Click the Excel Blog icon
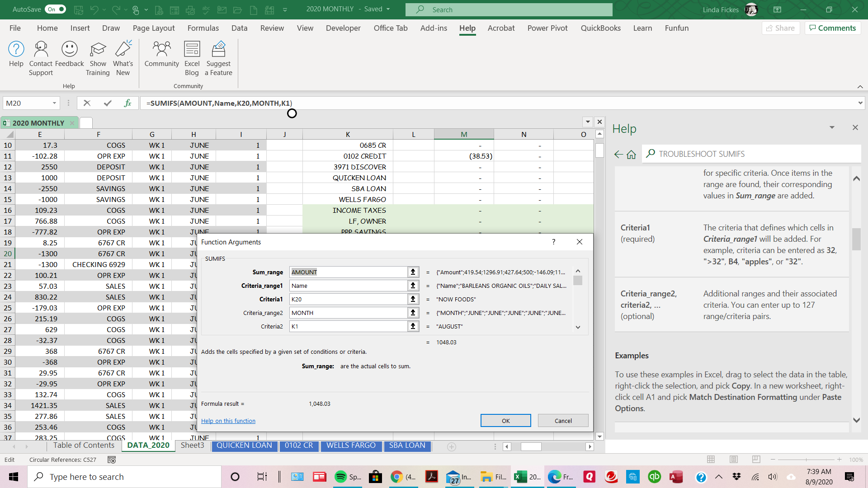Viewport: 868px width, 488px height. click(x=192, y=49)
